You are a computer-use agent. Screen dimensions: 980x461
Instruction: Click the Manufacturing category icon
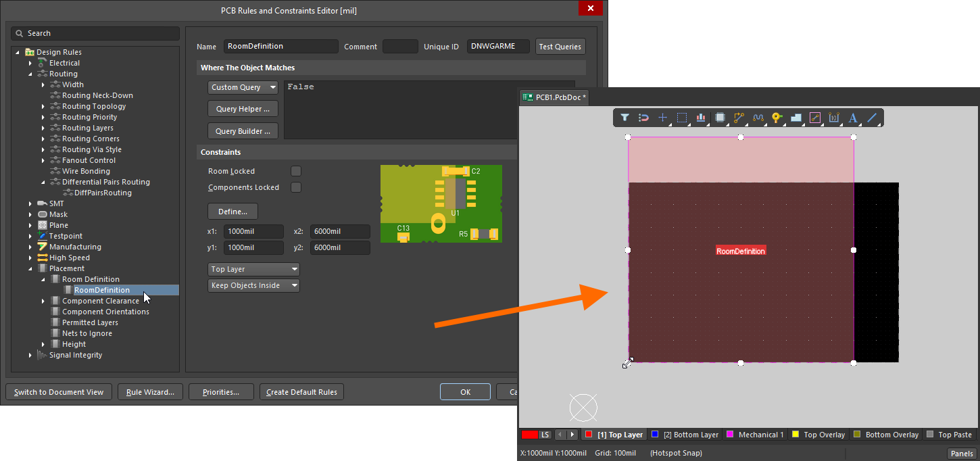point(43,247)
